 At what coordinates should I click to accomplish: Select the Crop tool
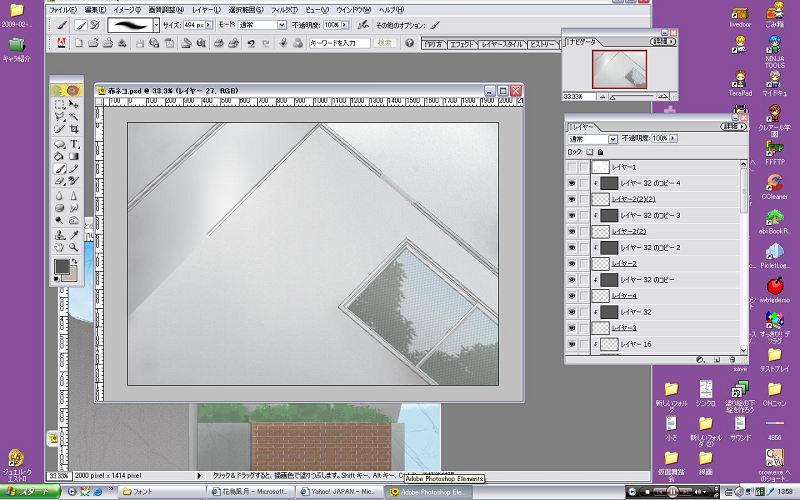[x=74, y=129]
